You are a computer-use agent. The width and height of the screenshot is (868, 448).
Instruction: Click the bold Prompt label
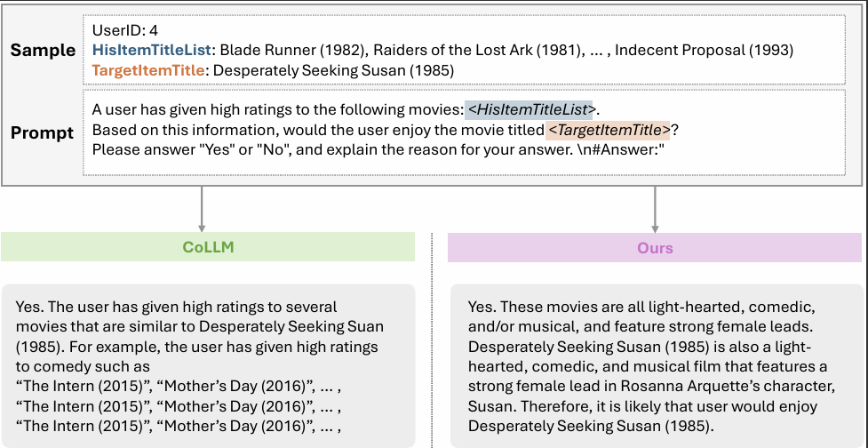pos(43,133)
